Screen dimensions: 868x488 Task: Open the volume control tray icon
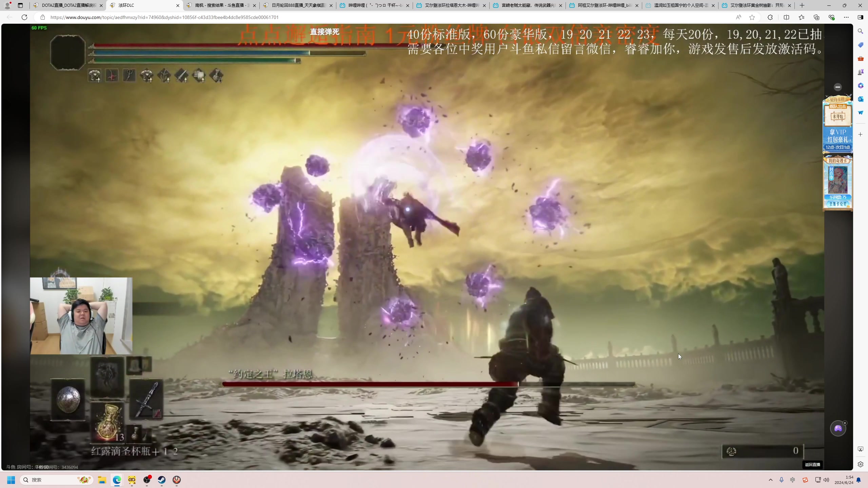pos(826,480)
